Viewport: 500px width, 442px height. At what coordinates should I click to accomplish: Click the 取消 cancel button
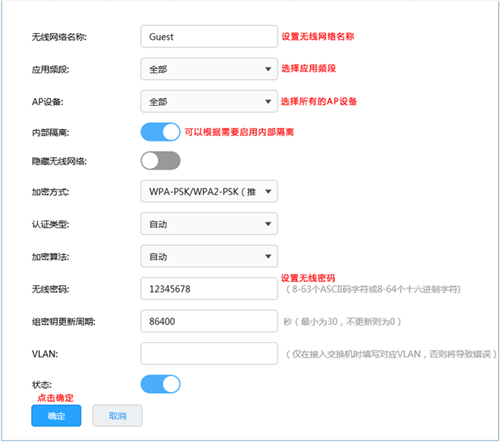[x=117, y=416]
